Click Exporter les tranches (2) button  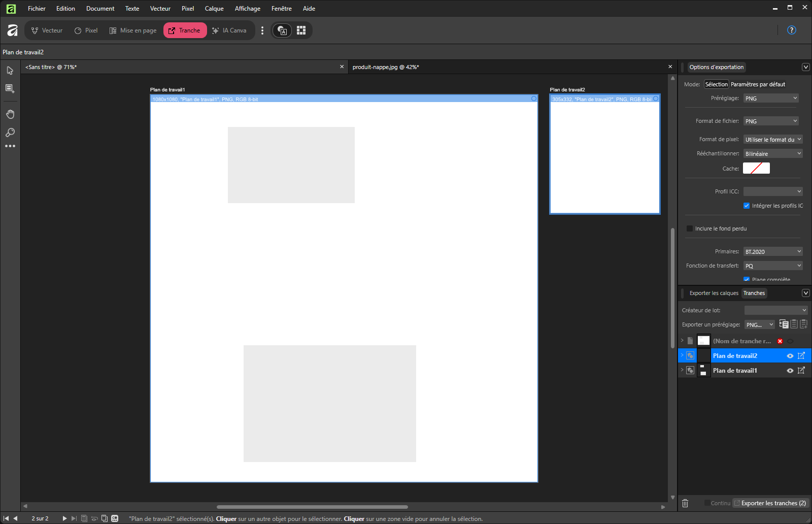pos(770,503)
